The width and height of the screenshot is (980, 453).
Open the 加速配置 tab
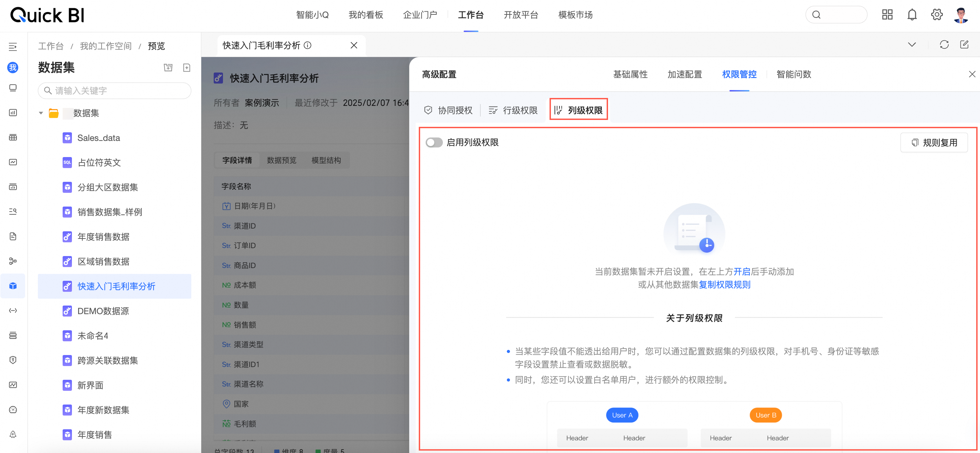coord(684,75)
